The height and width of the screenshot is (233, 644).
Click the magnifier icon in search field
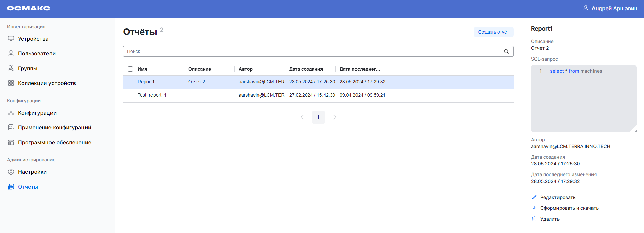[x=506, y=51]
